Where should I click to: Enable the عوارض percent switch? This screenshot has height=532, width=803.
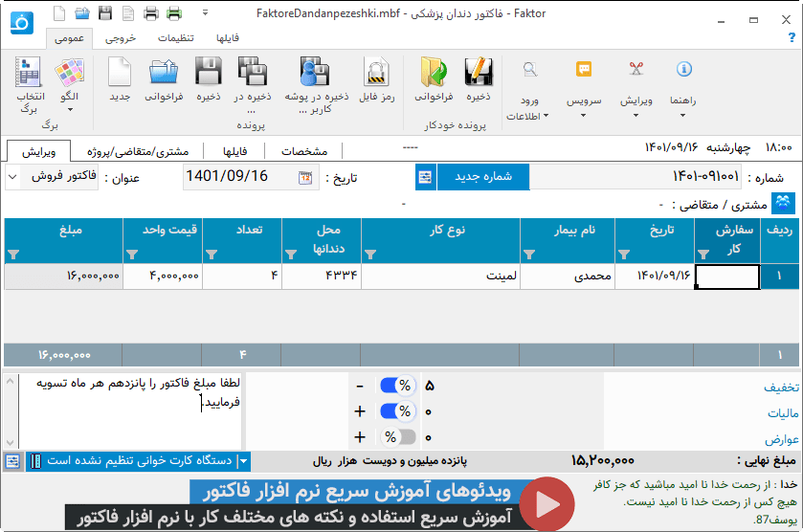pos(397,437)
